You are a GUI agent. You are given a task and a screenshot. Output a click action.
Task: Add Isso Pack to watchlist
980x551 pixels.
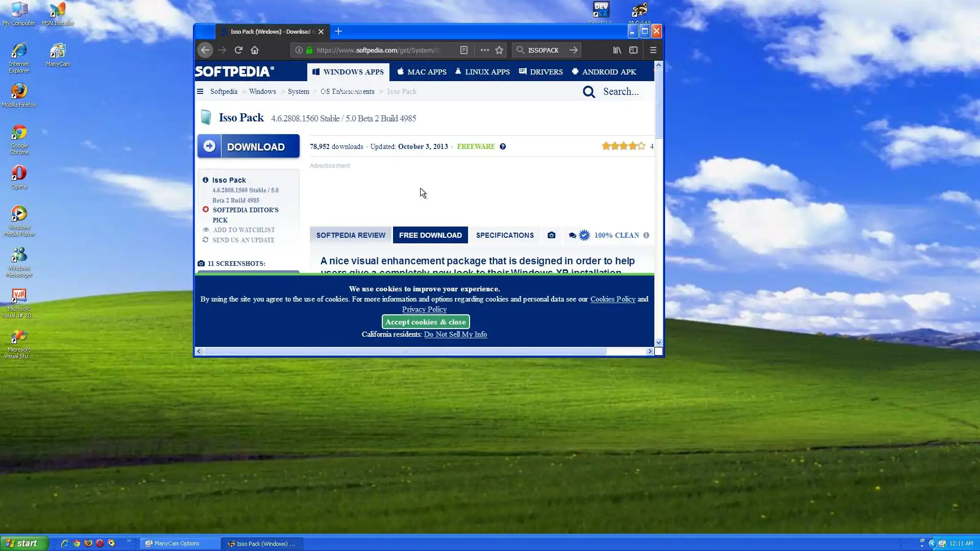coord(243,230)
